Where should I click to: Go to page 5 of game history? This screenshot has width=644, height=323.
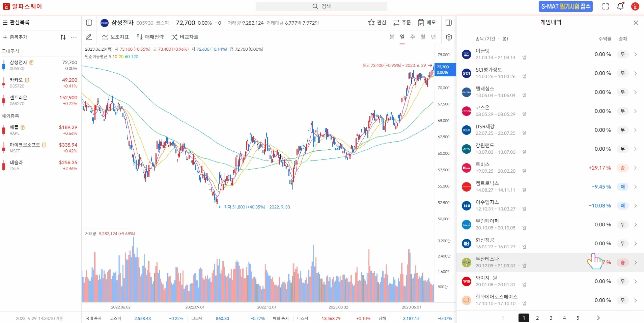coord(578,318)
